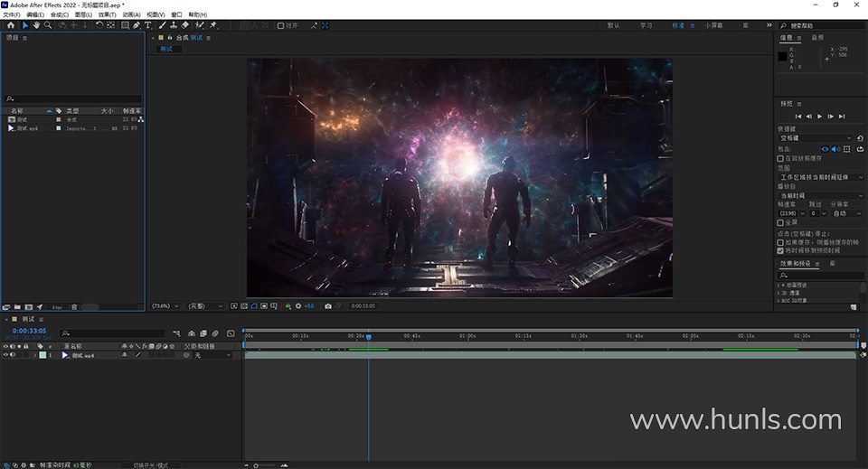Viewport: 868px width, 469px height.
Task: Click the new composition icon in Project panel
Action: [x=29, y=307]
